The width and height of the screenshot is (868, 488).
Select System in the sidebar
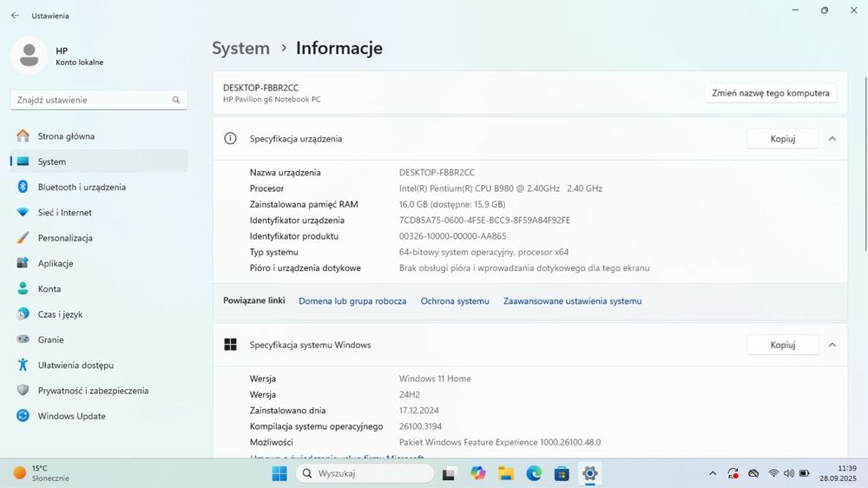click(x=99, y=162)
